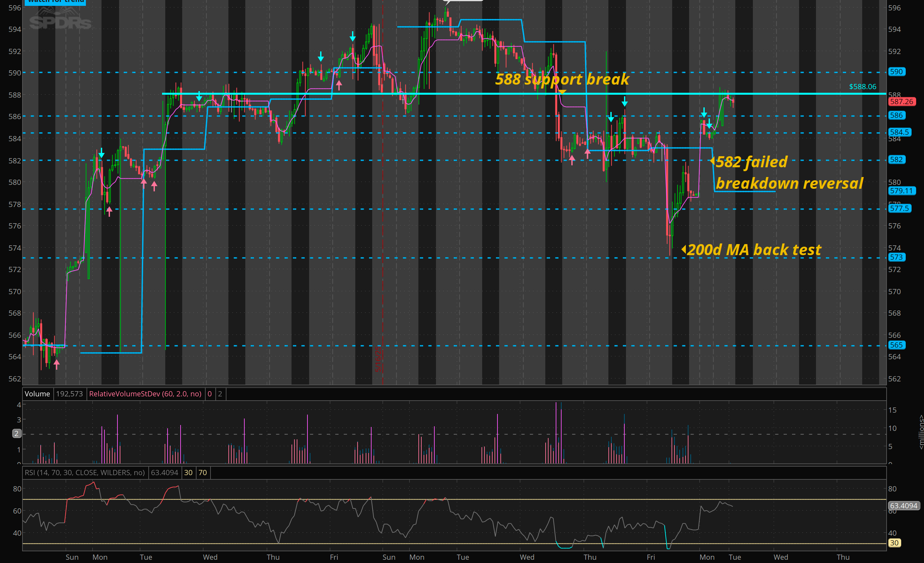Screen dimensions: 924x563
Task: Select the 584.5 price level bubble
Action: click(x=899, y=132)
